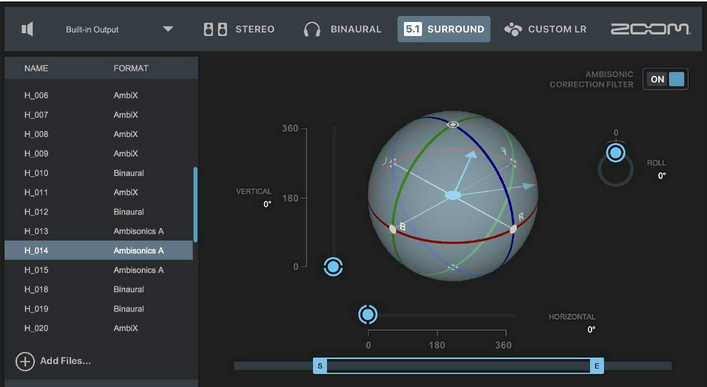Click the E end marker on timeline

(597, 366)
